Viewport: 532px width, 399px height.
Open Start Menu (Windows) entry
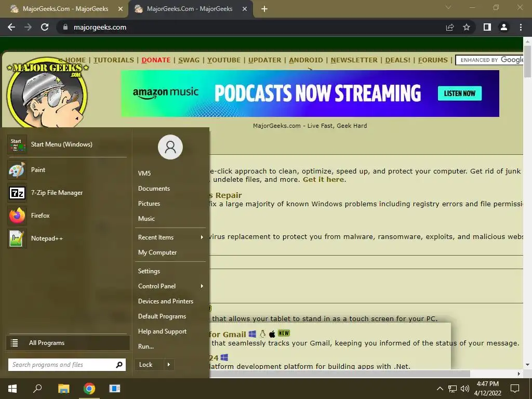tap(67, 144)
